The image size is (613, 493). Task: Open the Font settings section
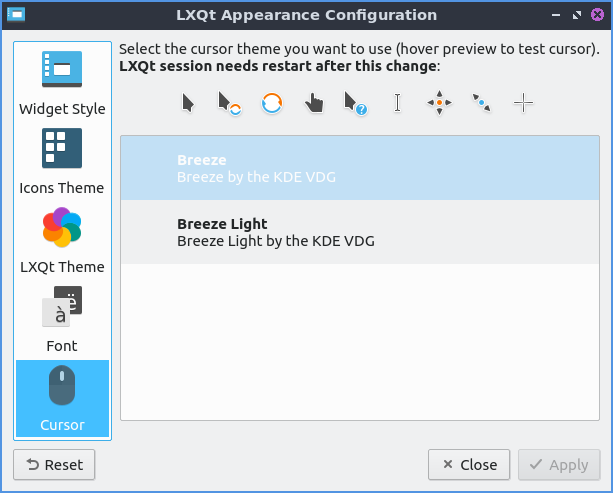(x=62, y=320)
